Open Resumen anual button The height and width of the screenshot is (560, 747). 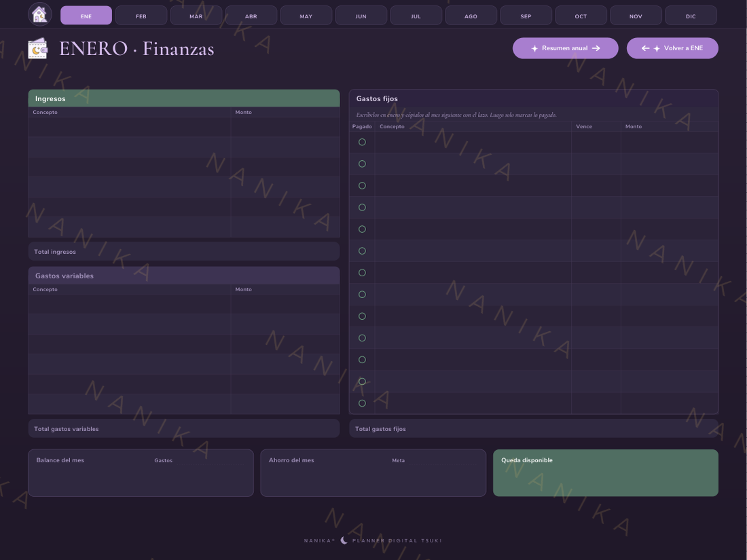tap(566, 48)
